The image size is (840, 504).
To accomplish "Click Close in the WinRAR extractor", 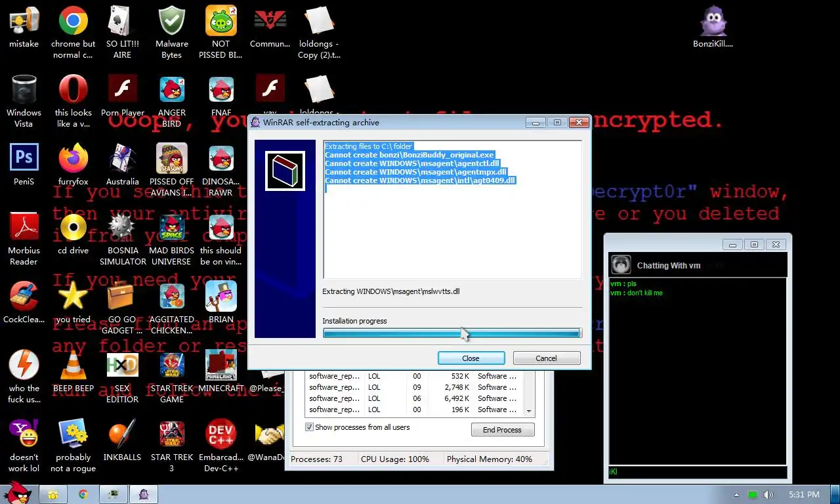I will [471, 358].
